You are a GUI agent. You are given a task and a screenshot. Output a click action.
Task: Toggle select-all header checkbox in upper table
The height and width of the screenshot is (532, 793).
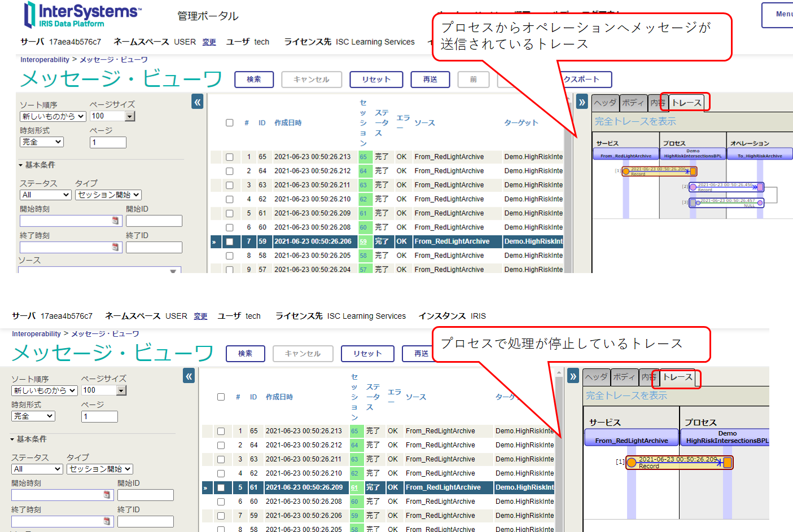[230, 122]
